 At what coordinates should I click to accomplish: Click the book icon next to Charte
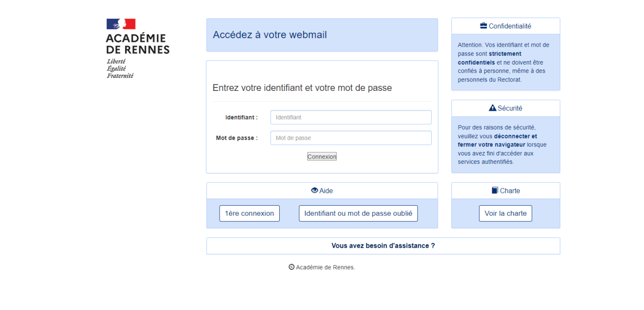tap(494, 190)
